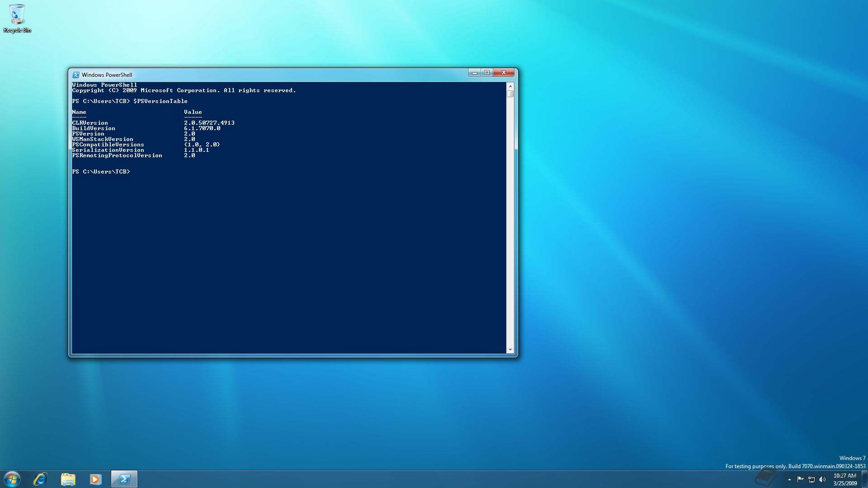Open the volume speaker tray icon
The width and height of the screenshot is (868, 488).
[x=822, y=479]
